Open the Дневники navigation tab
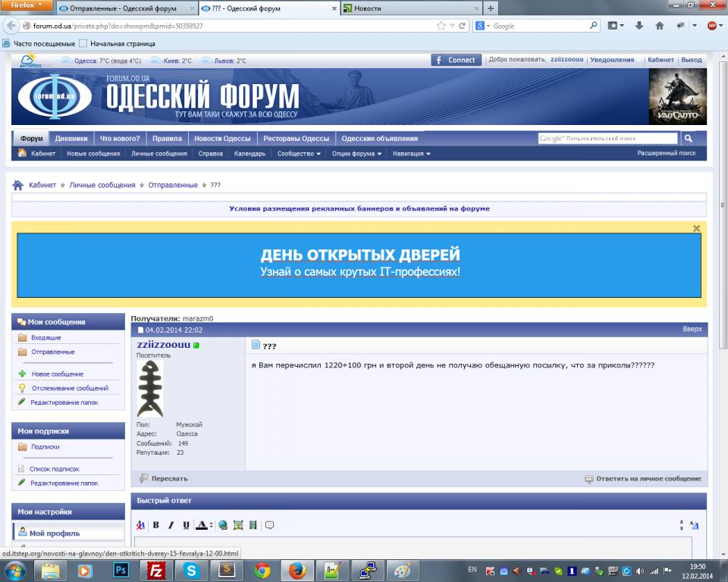The width and height of the screenshot is (728, 582). coord(71,139)
